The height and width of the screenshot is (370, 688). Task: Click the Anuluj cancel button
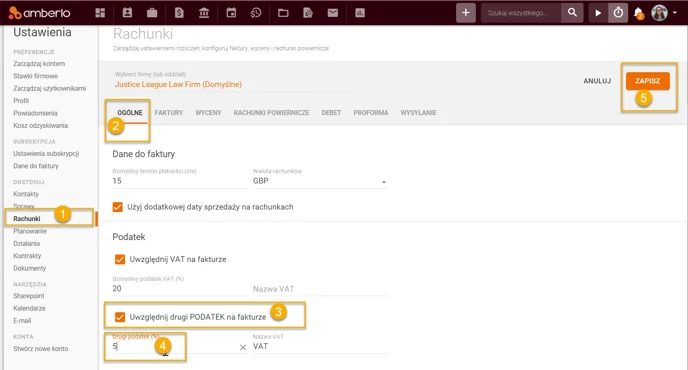tap(597, 81)
